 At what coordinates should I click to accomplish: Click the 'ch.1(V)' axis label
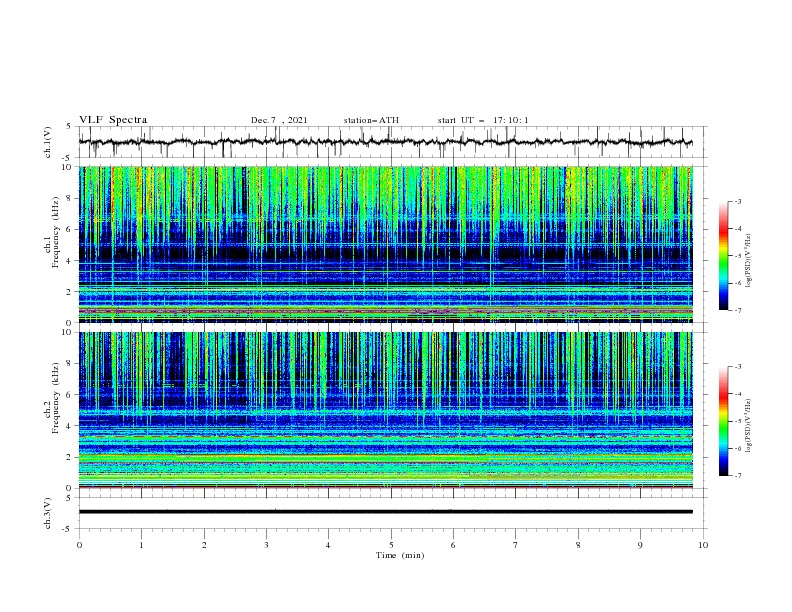click(48, 142)
